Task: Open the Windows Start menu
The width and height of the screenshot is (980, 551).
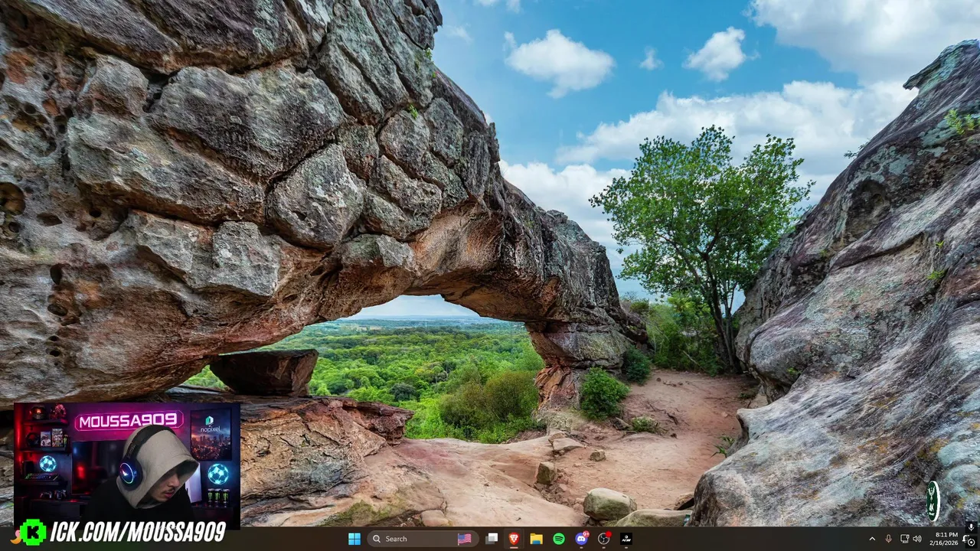Action: [354, 539]
